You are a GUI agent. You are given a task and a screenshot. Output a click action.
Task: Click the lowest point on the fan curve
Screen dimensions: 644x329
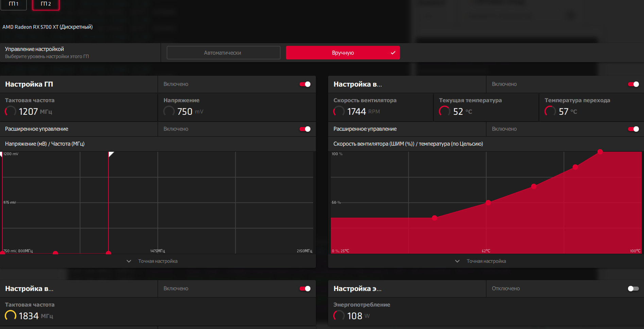(435, 218)
